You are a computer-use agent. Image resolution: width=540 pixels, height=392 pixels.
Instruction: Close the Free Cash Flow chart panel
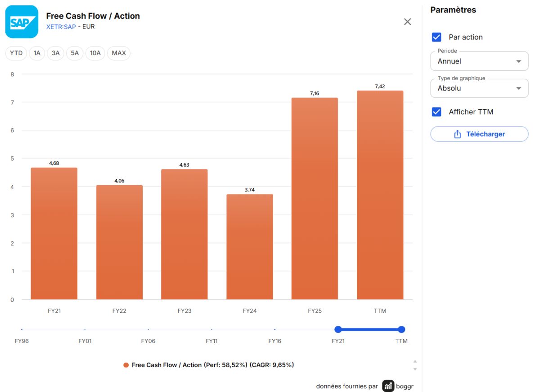408,22
